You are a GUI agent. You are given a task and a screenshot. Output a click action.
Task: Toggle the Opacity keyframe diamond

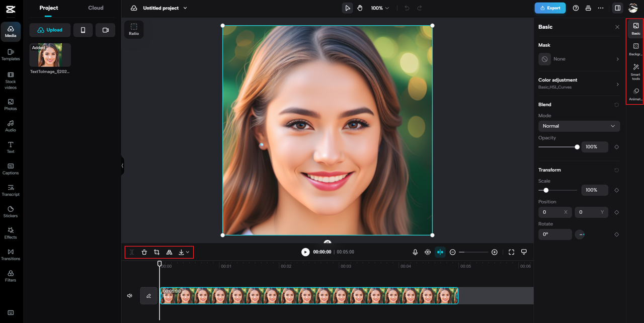pyautogui.click(x=616, y=147)
